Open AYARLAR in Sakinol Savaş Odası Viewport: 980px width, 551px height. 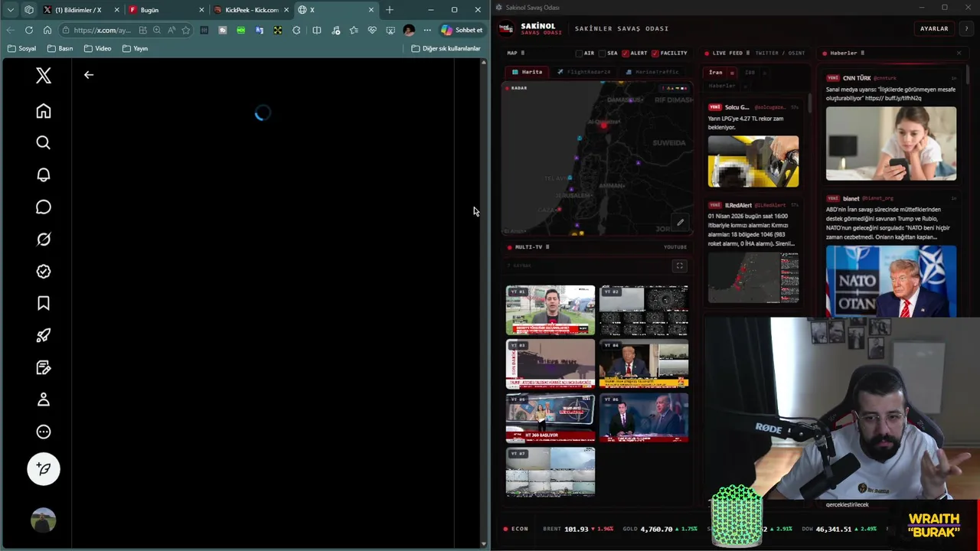934,28
